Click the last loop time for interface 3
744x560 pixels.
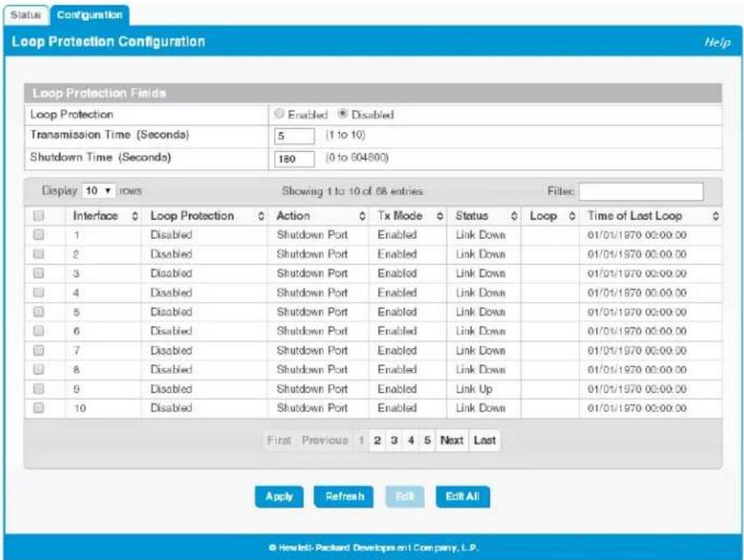636,273
